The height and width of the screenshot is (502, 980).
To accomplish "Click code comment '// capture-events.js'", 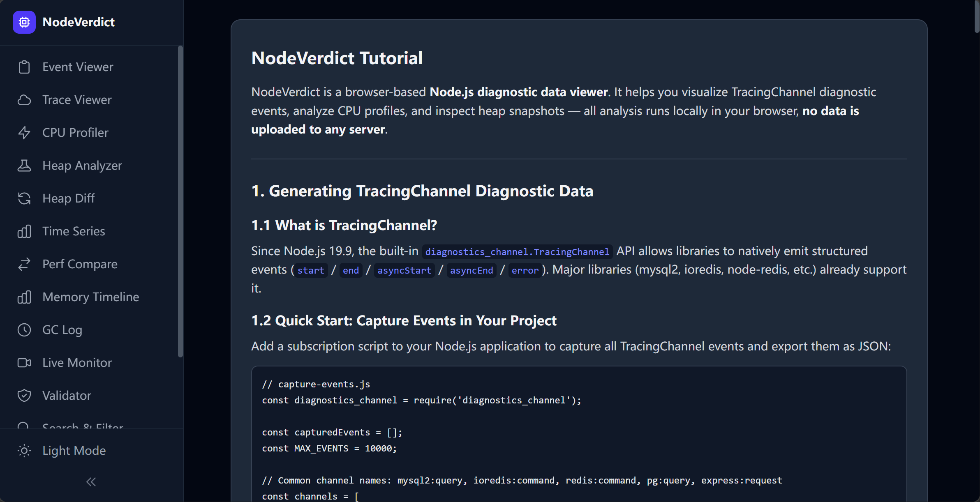I will (x=316, y=384).
